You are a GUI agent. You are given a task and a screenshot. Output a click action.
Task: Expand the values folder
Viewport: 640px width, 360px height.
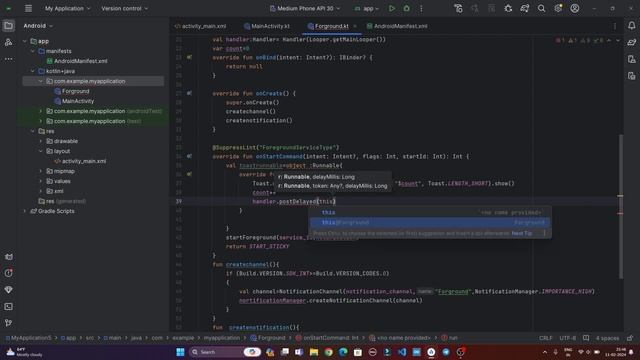click(41, 181)
